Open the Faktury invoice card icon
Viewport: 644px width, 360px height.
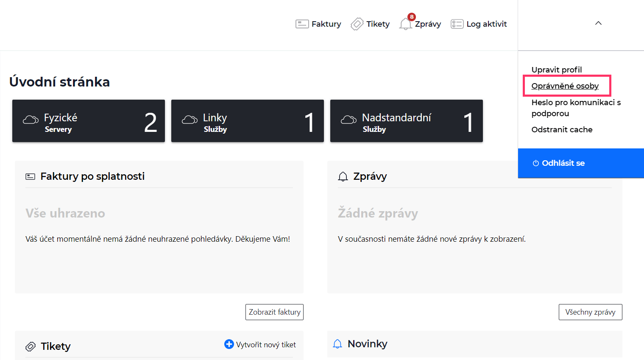(x=302, y=24)
